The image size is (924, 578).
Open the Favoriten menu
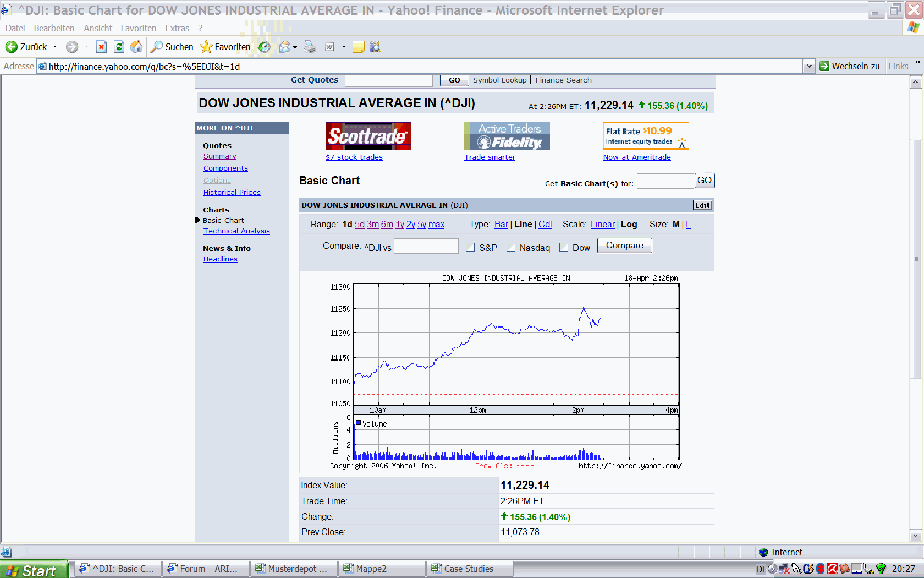coord(139,28)
